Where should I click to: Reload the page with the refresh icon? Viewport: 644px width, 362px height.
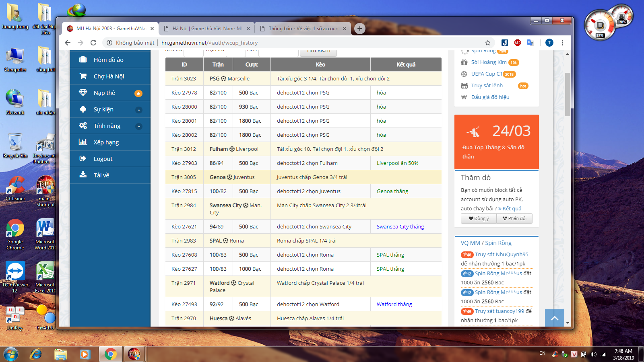pyautogui.click(x=93, y=43)
